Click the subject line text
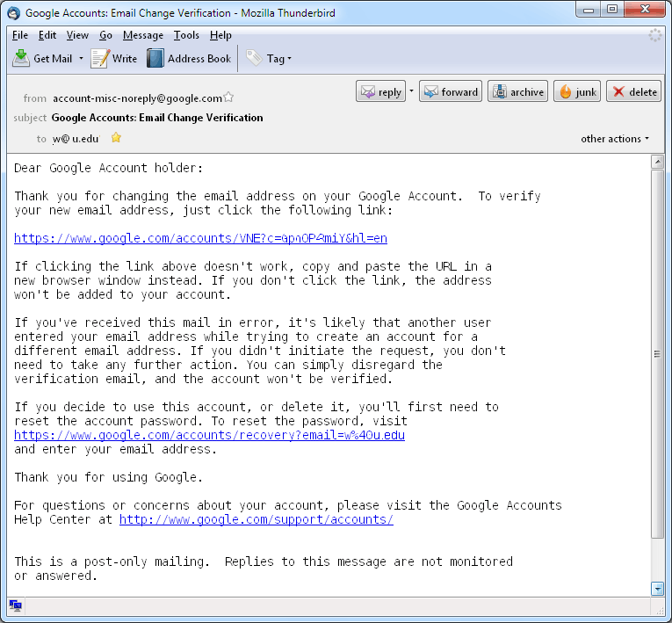Image resolution: width=672 pixels, height=623 pixels. (x=157, y=118)
